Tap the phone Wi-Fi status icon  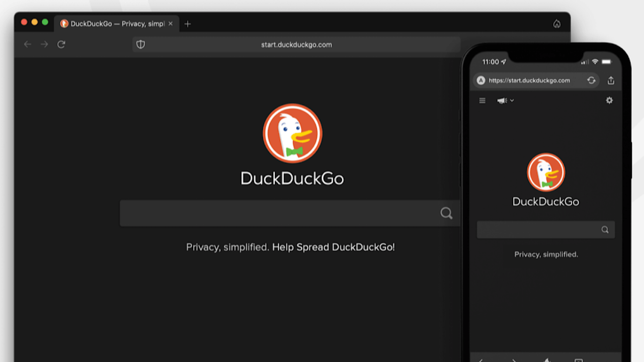[595, 61]
